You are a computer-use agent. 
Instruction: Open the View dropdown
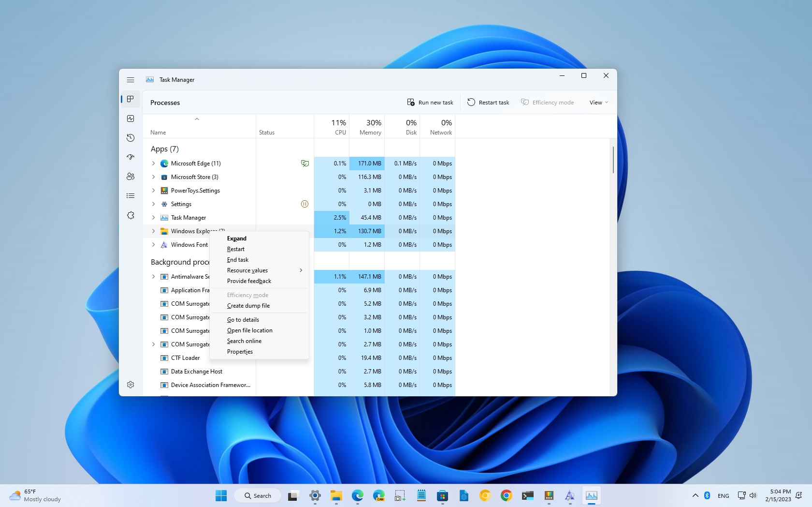[598, 102]
